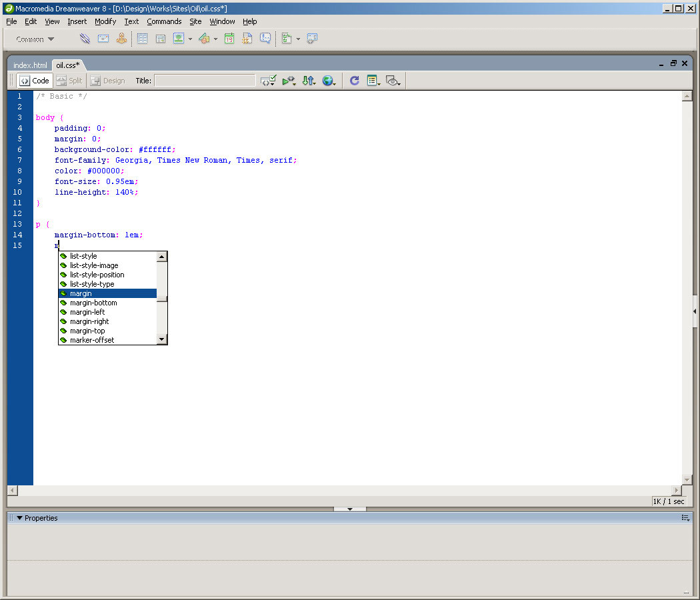Open the Edit menu
The image size is (700, 600).
pyautogui.click(x=31, y=21)
